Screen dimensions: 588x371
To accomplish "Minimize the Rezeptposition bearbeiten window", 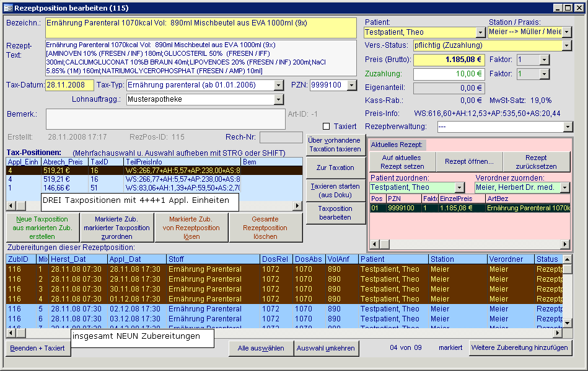I will (x=558, y=8).
